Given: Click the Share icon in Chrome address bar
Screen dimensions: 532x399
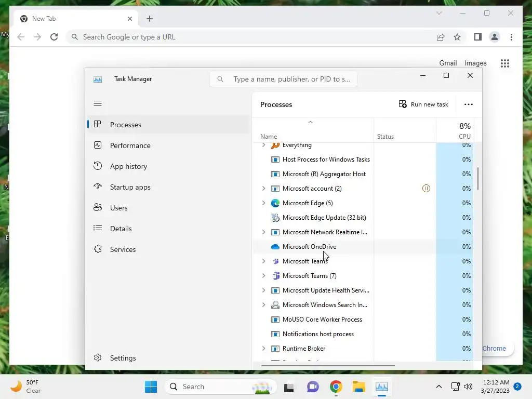Looking at the screenshot, I should click(441, 37).
